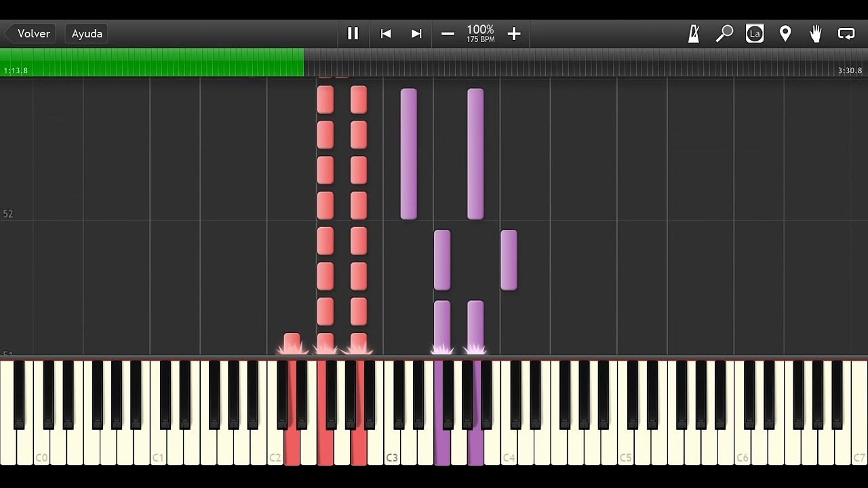
Task: Pause the song playback
Action: (x=353, y=33)
